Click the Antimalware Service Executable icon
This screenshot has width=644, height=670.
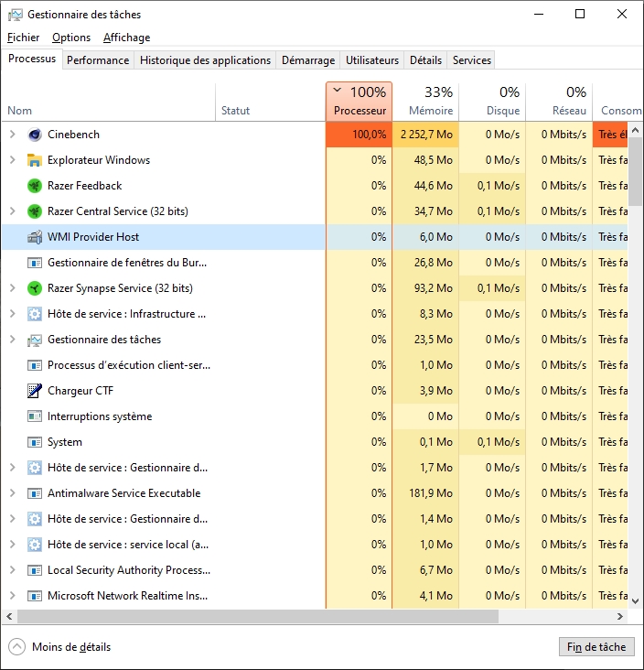(x=35, y=493)
